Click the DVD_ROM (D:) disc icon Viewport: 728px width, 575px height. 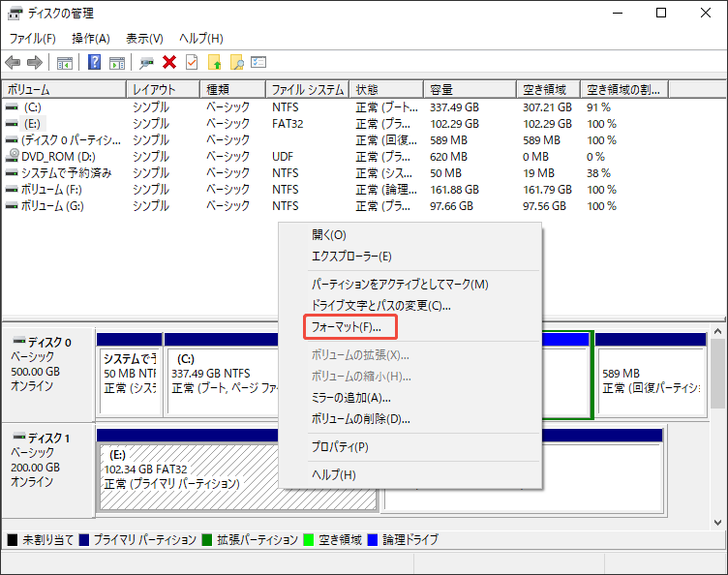coord(13,155)
